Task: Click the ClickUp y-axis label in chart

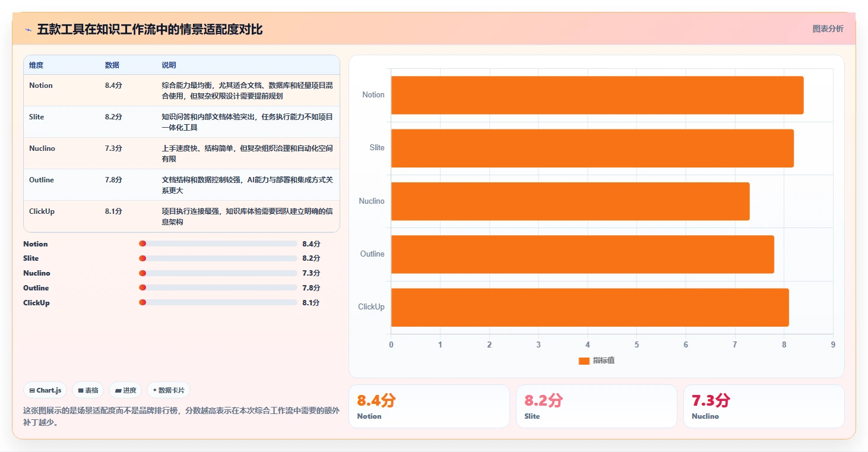Action: tap(372, 307)
